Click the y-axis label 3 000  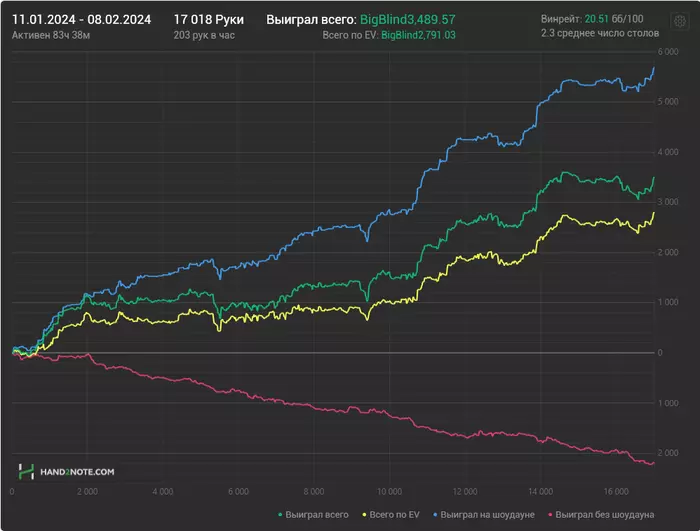tap(668, 202)
